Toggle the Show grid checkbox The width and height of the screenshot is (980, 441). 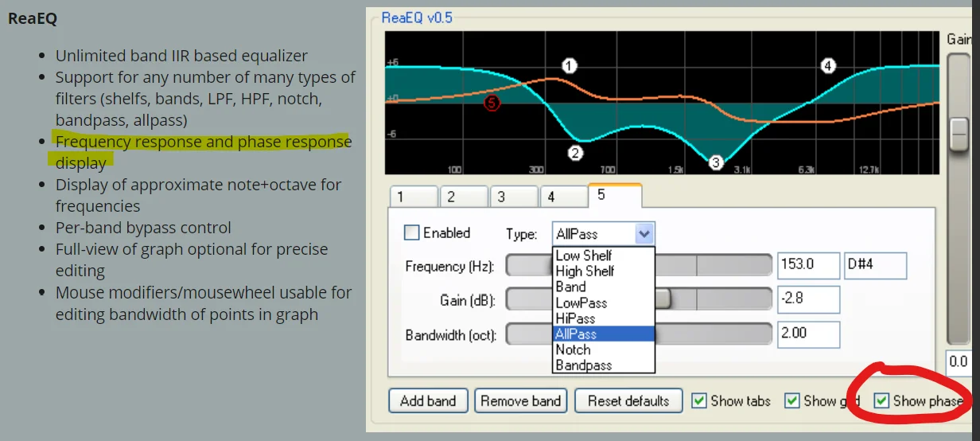pos(792,400)
